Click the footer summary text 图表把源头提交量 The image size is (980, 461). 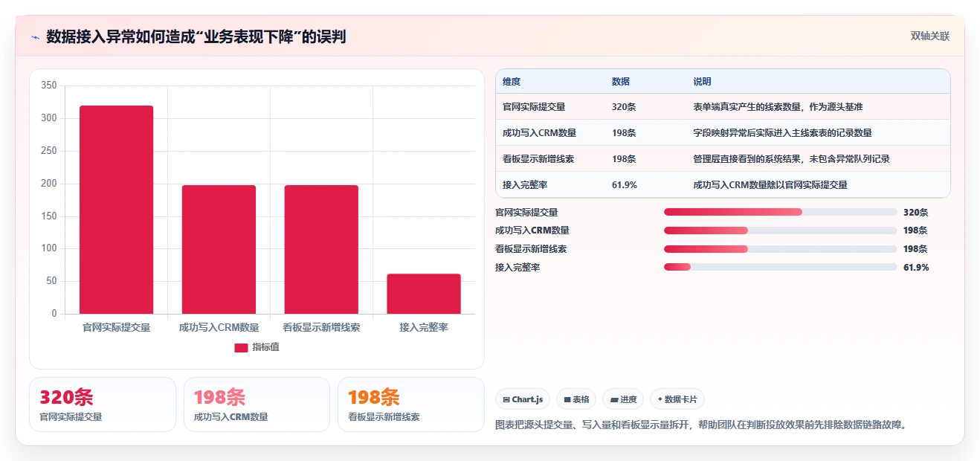[x=702, y=425]
